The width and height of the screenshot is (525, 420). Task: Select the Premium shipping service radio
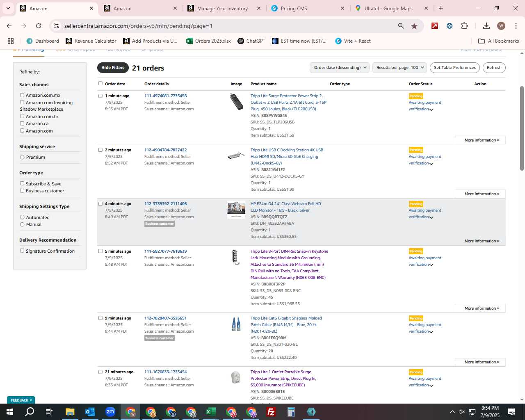click(22, 157)
